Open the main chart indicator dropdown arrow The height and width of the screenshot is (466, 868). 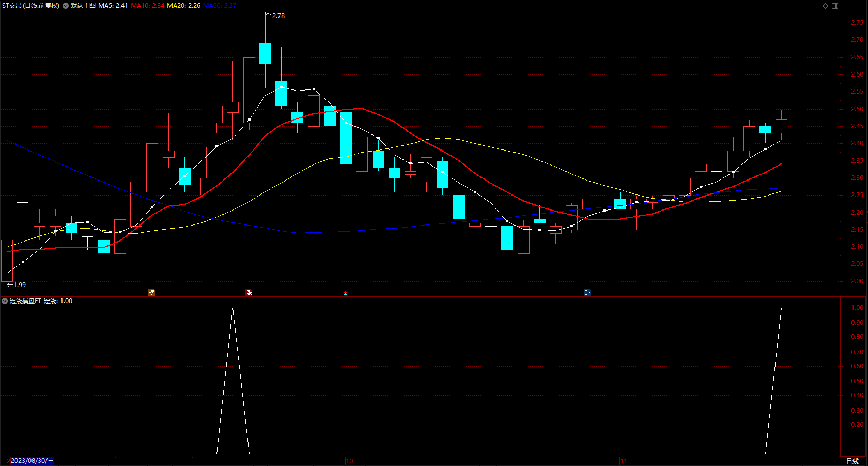click(x=66, y=6)
